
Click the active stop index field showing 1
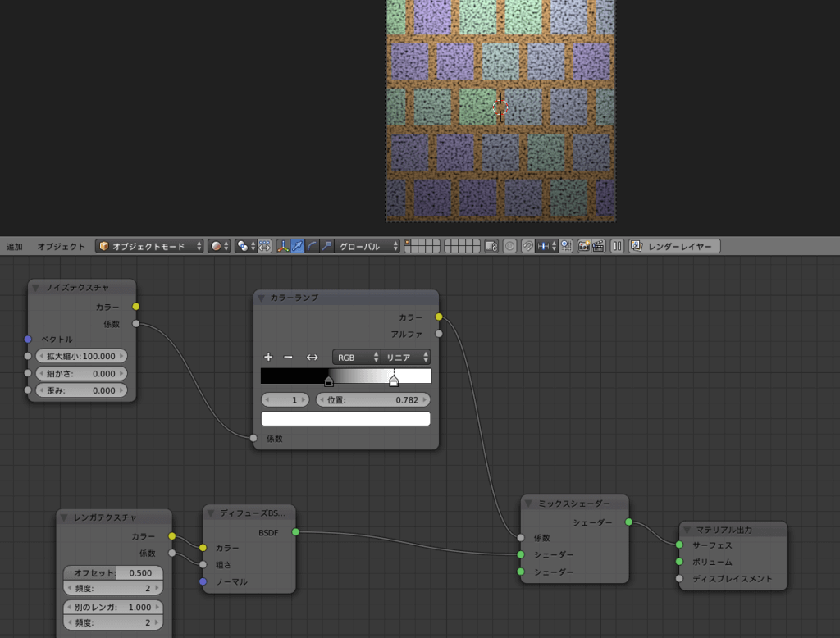tap(285, 399)
